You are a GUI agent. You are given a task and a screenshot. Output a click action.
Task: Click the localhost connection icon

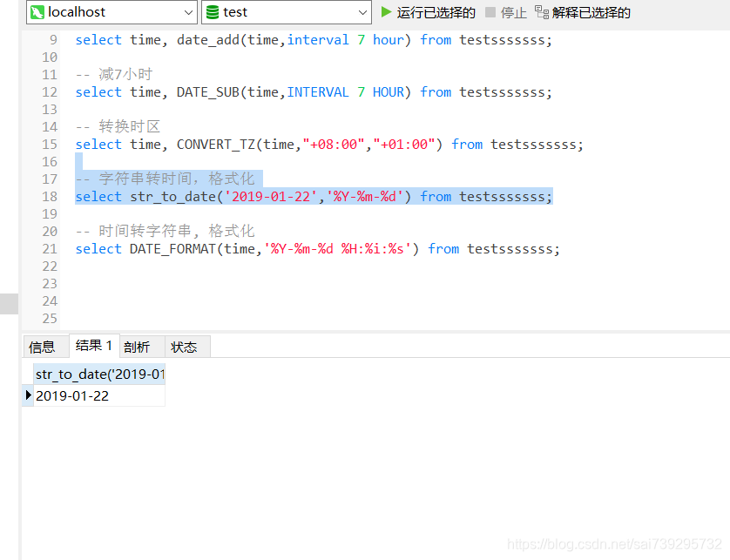pyautogui.click(x=37, y=13)
